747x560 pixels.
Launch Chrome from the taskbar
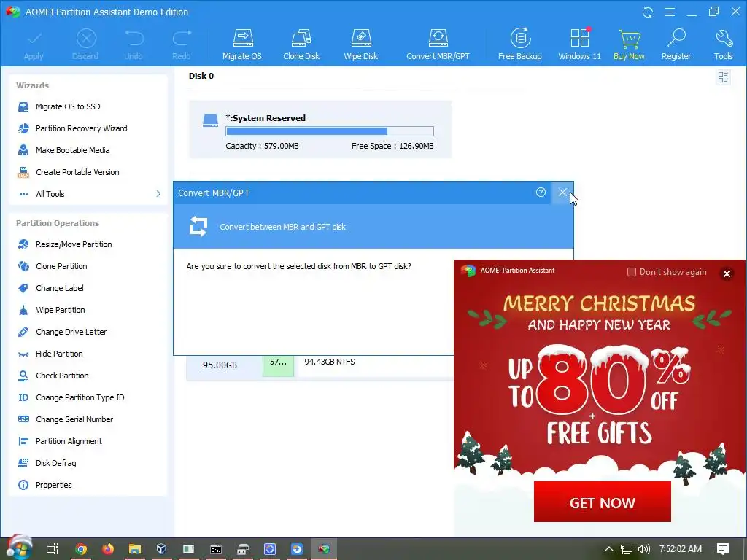pyautogui.click(x=81, y=549)
